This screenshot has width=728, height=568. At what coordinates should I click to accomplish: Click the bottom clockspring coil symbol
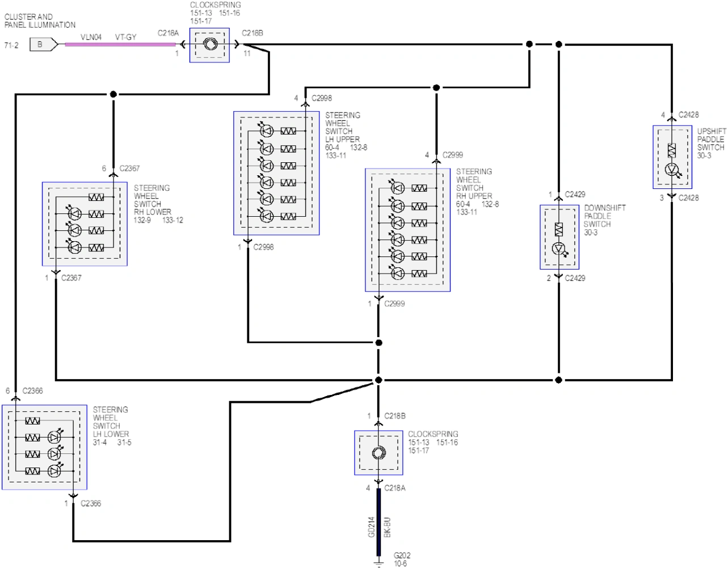point(378,453)
